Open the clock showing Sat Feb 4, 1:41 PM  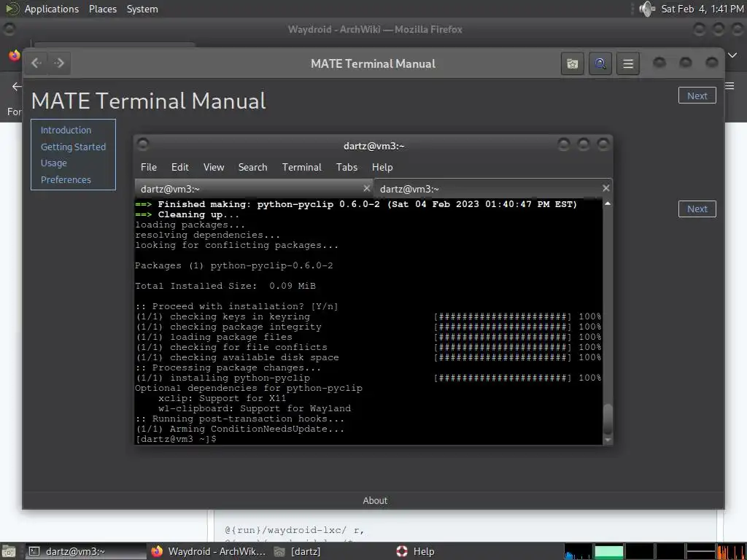pyautogui.click(x=703, y=9)
